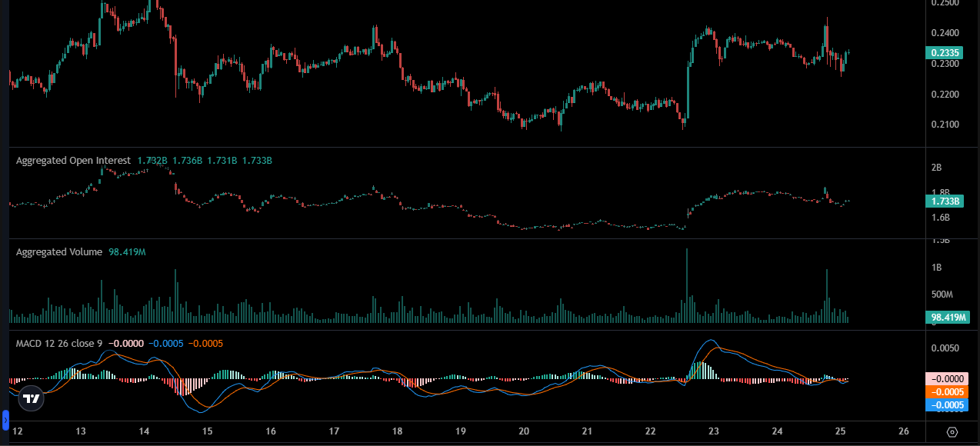980x446 pixels.
Task: Click the blue -0.0005 MACD axis label
Action: (947, 404)
